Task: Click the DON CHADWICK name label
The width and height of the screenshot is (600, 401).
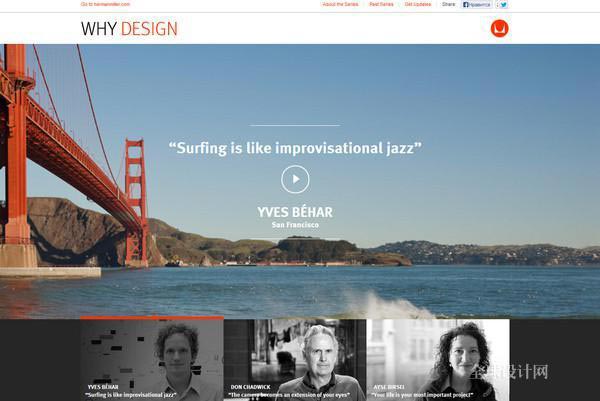Action: tap(250, 387)
